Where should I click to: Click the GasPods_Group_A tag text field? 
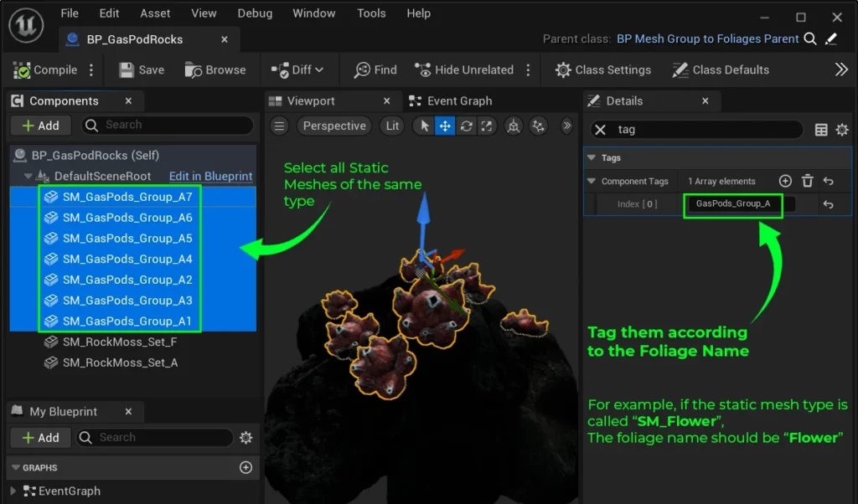point(732,203)
